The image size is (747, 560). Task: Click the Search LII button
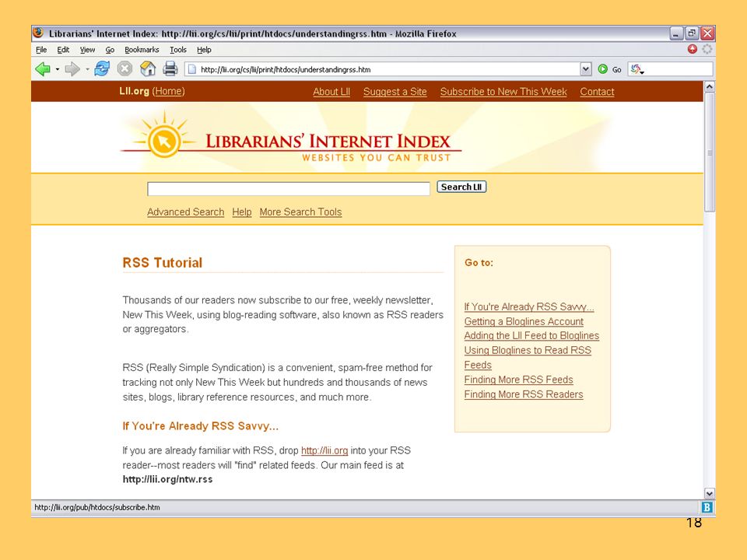click(x=461, y=187)
